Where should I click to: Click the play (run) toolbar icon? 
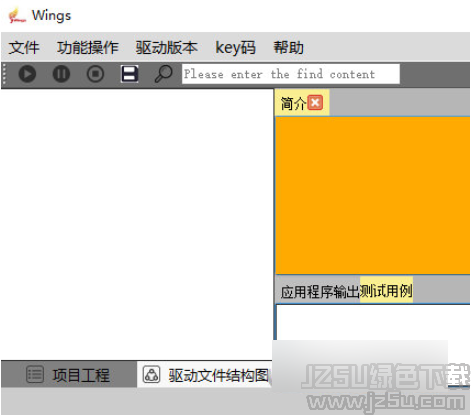click(27, 74)
